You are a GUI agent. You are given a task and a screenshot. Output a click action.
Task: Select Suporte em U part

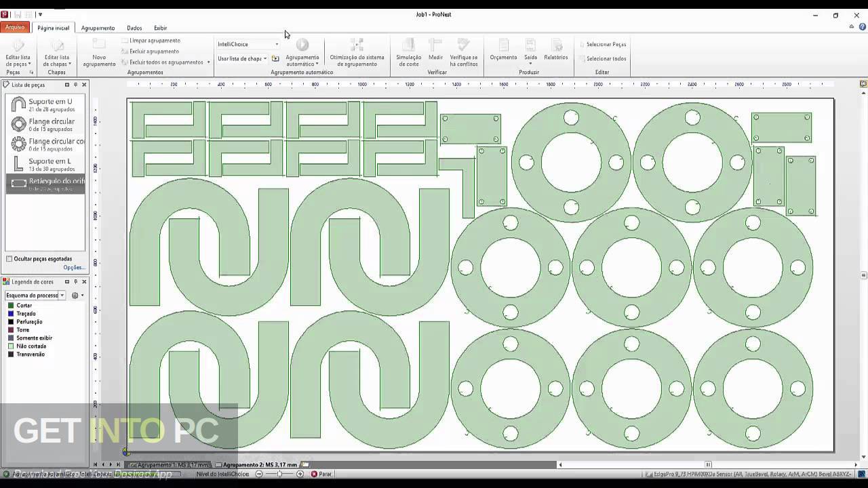point(46,105)
